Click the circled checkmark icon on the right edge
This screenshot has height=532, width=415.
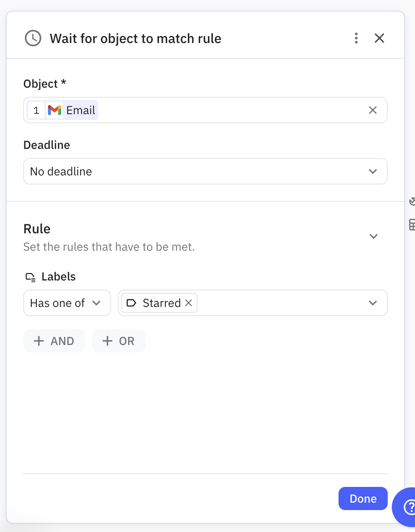[412, 201]
